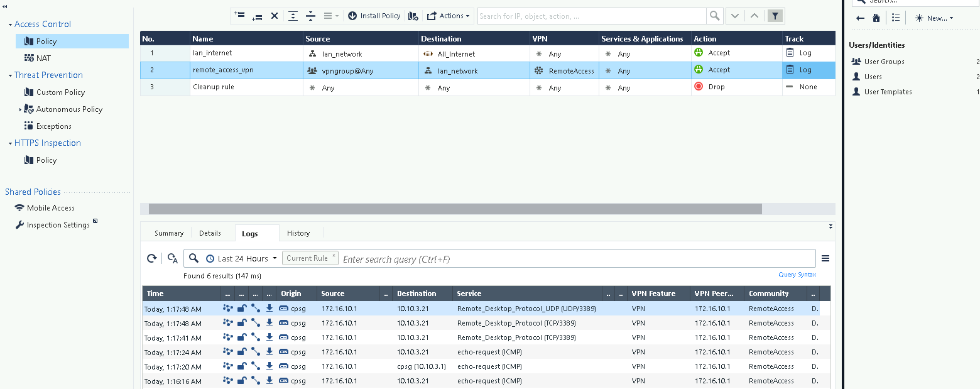This screenshot has height=389, width=980.
Task: Click the add rule below icon
Action: click(x=256, y=16)
